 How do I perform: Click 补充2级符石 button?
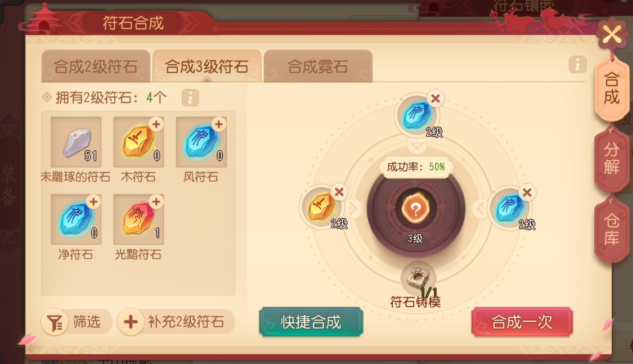pos(176,322)
